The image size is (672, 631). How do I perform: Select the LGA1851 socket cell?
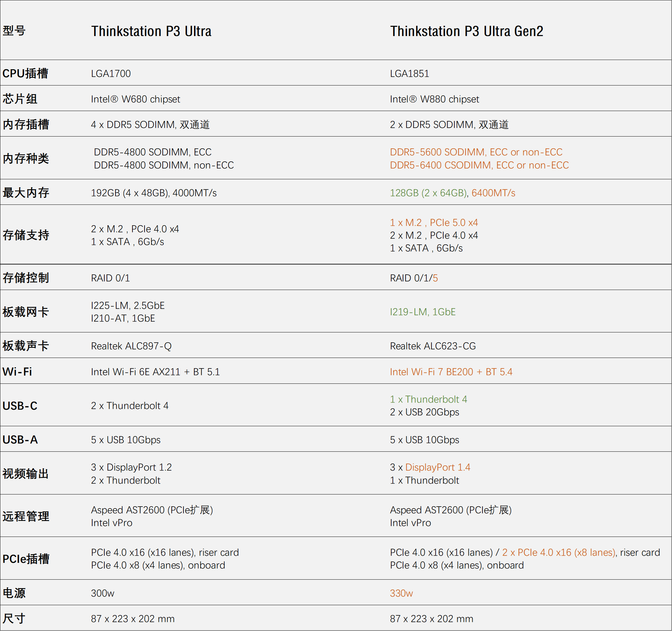(409, 73)
